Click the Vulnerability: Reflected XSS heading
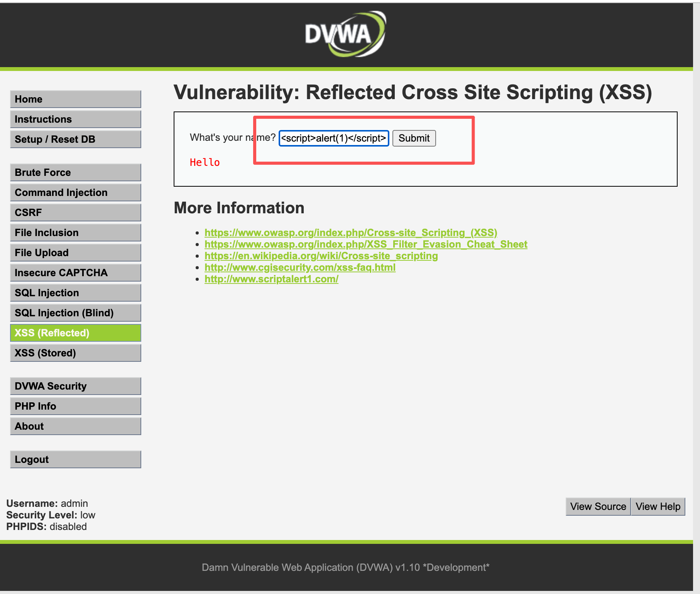This screenshot has height=594, width=700. pyautogui.click(x=413, y=93)
